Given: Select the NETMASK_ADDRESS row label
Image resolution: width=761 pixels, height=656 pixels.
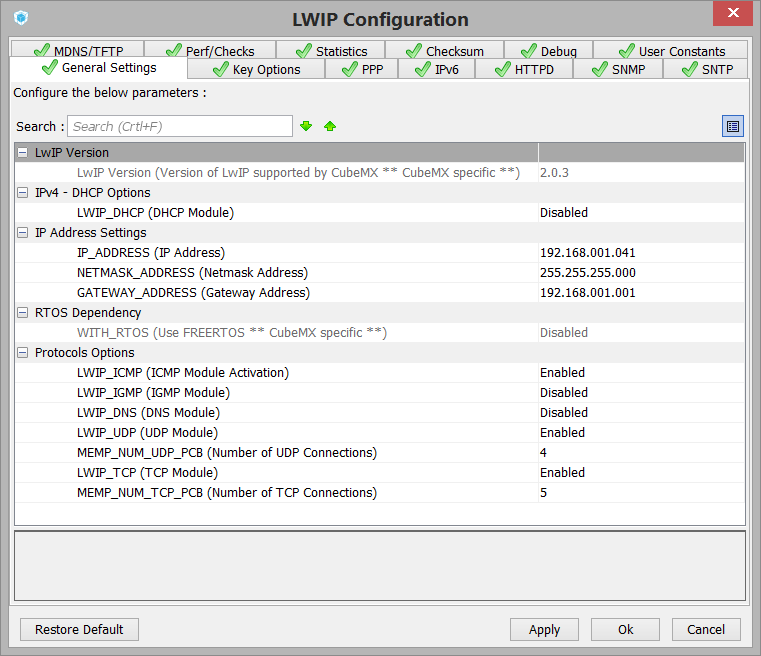Looking at the screenshot, I should click(x=192, y=273).
